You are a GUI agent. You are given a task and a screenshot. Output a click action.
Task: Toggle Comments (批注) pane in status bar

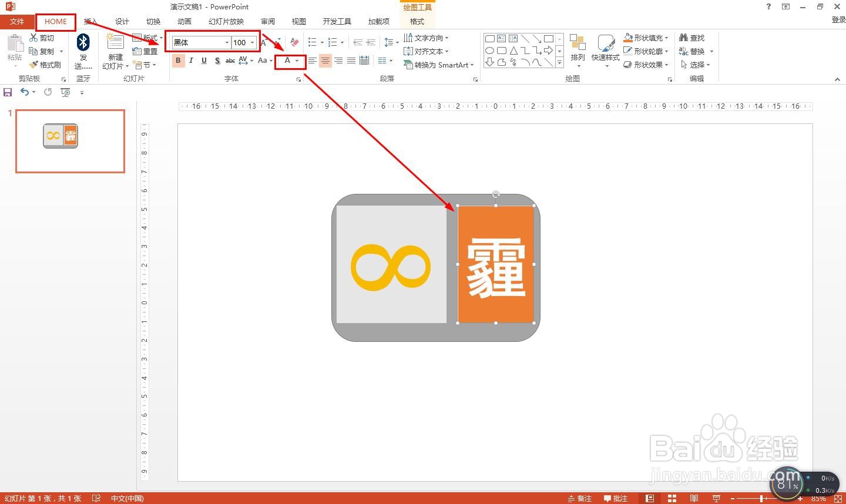click(616, 499)
